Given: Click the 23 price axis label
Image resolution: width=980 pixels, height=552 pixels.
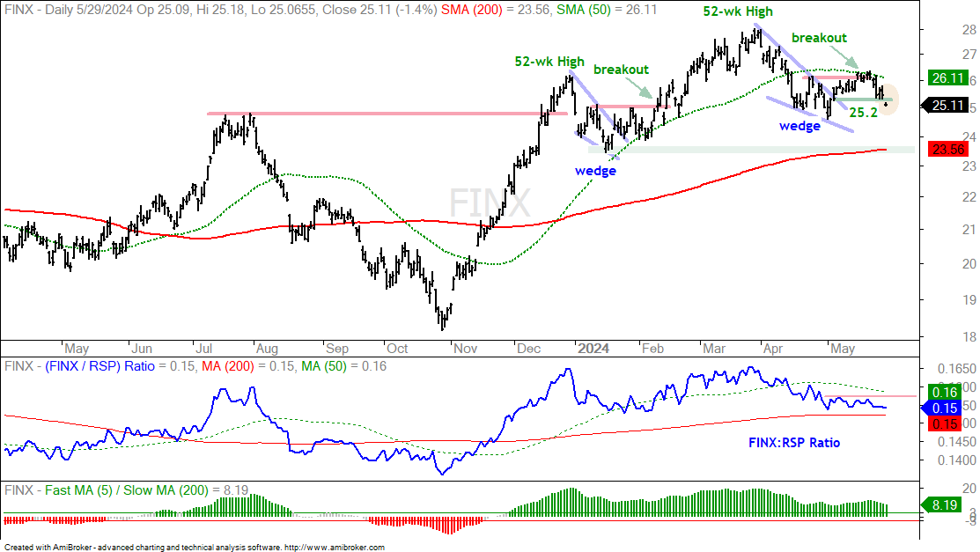Looking at the screenshot, I should pyautogui.click(x=969, y=166).
